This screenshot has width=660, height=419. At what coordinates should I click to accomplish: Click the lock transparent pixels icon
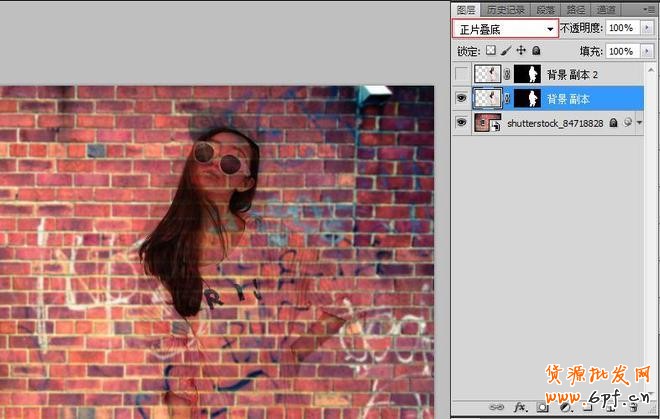(x=490, y=50)
